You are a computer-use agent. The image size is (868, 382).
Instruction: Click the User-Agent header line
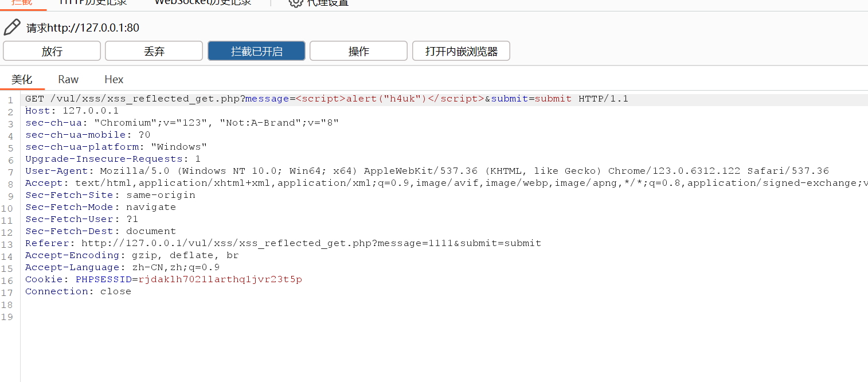[x=427, y=171]
